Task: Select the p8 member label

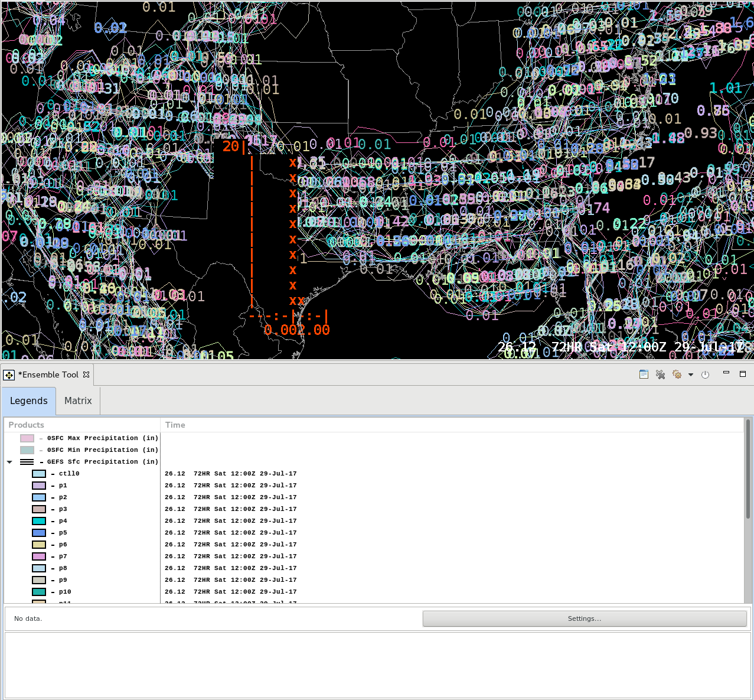Action: pyautogui.click(x=63, y=568)
